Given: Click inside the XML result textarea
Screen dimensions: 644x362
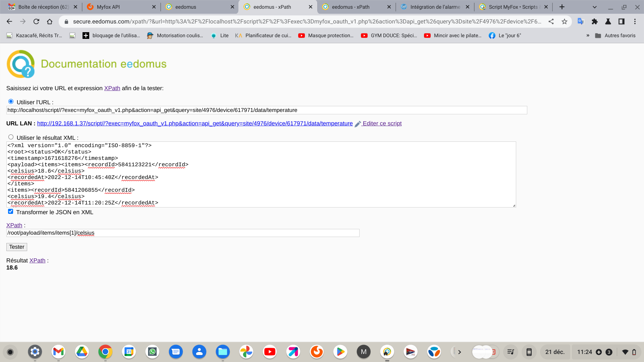Looking at the screenshot, I should [x=261, y=174].
